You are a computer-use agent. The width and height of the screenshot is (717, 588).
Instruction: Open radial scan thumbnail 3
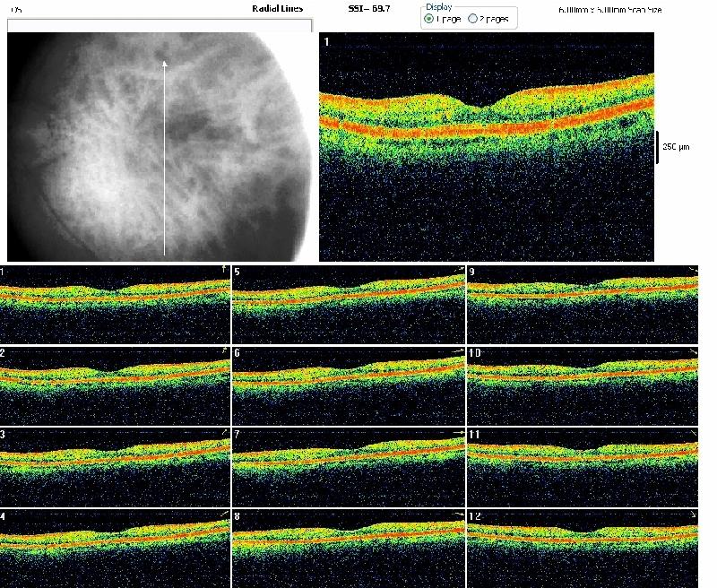click(x=115, y=466)
